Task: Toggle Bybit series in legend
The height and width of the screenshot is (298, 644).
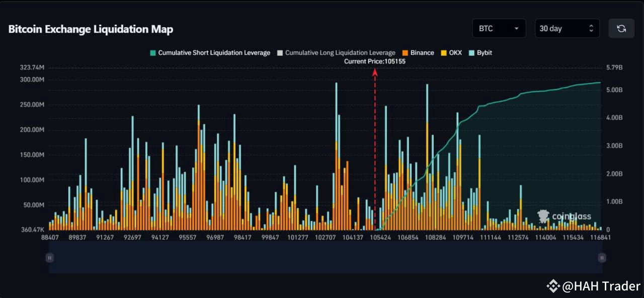Action: [x=480, y=53]
